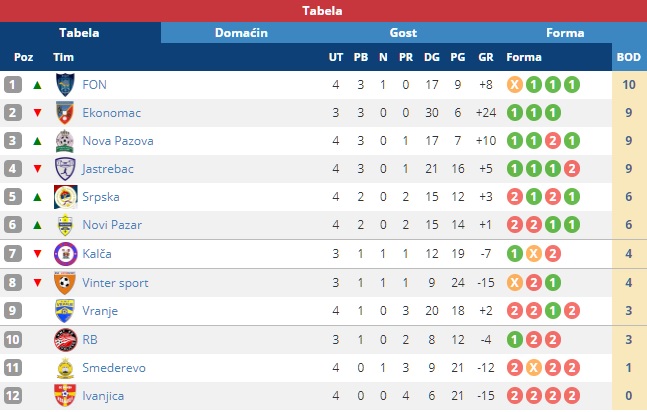Open the Novi Pazar team link
647x412 pixels.
coord(112,225)
